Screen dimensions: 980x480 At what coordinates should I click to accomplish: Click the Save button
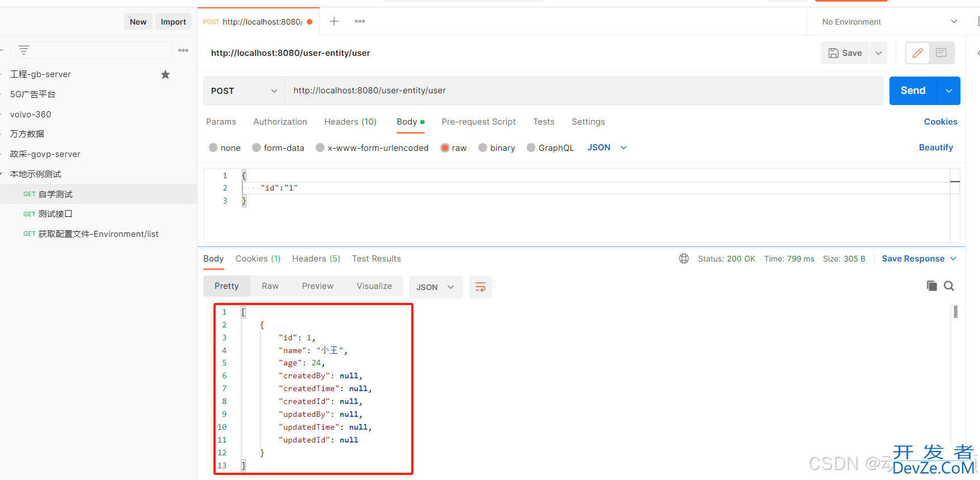845,53
